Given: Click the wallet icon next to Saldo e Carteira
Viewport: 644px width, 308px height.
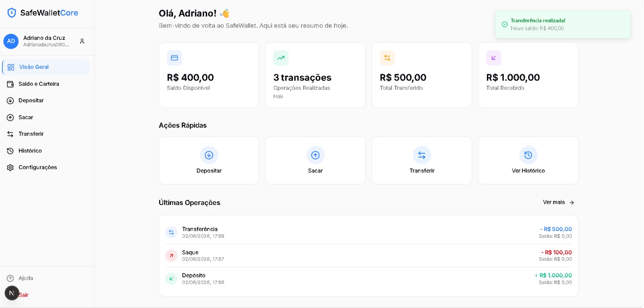Looking at the screenshot, I should (x=10, y=84).
